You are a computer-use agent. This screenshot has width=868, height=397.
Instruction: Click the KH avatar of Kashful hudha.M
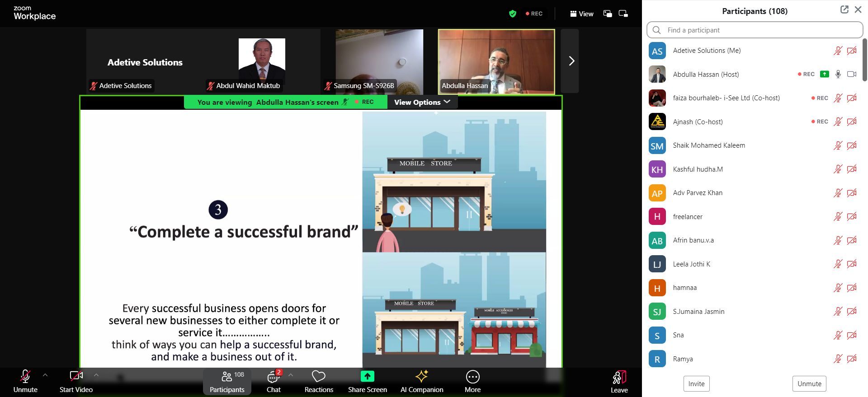pyautogui.click(x=657, y=169)
